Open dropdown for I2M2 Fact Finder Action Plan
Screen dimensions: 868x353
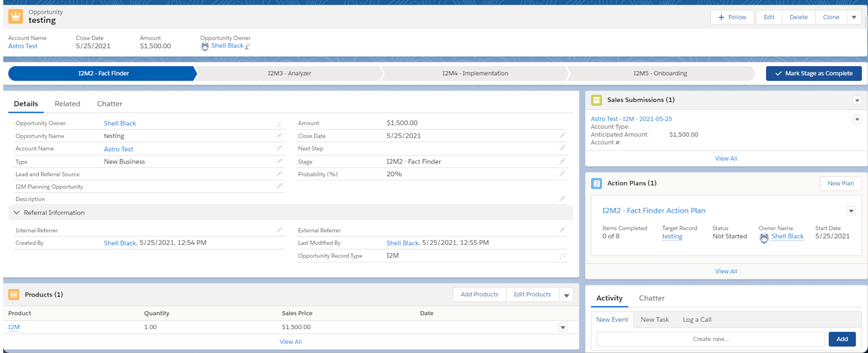[x=851, y=211]
